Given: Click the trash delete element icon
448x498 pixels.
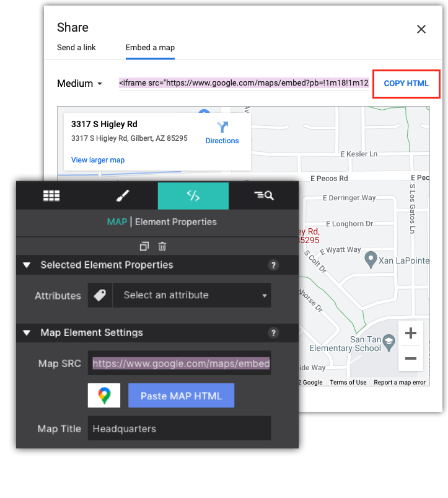Looking at the screenshot, I should (162, 246).
